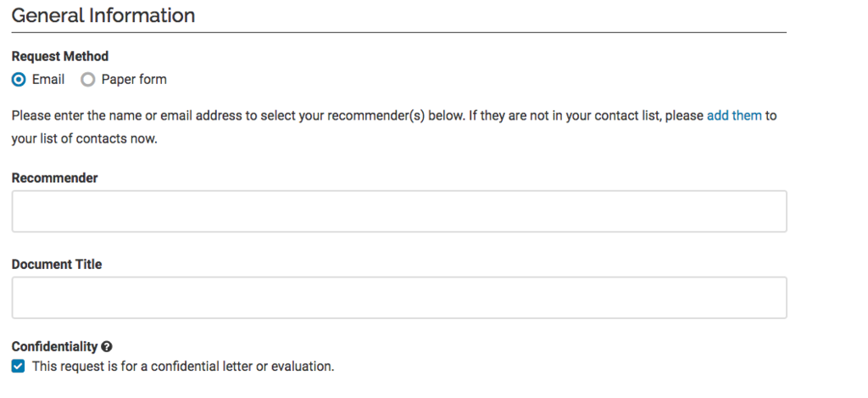
Task: Click the "your list of contacts now" text line
Action: pyautogui.click(x=85, y=138)
